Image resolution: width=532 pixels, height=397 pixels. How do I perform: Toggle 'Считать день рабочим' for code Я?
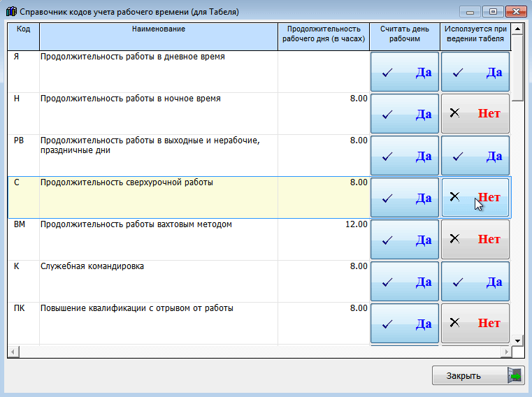click(x=405, y=71)
